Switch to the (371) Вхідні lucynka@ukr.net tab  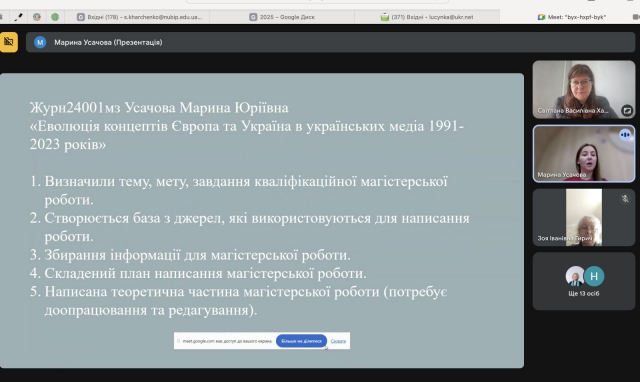point(427,17)
